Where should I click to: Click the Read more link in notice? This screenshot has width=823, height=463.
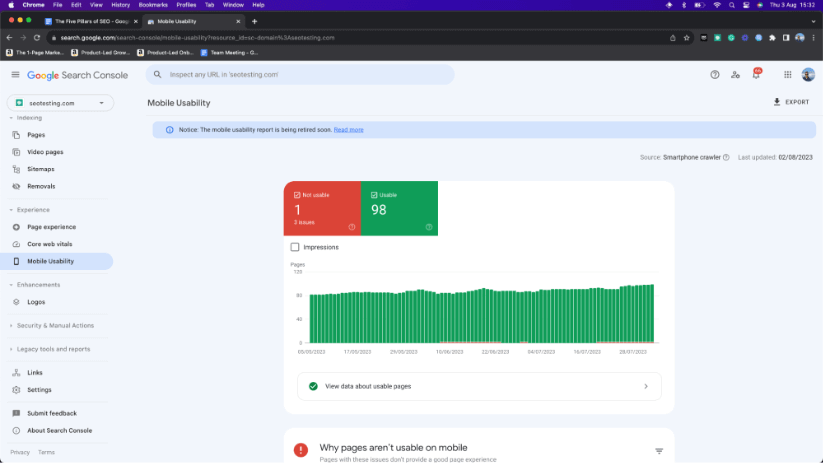348,130
